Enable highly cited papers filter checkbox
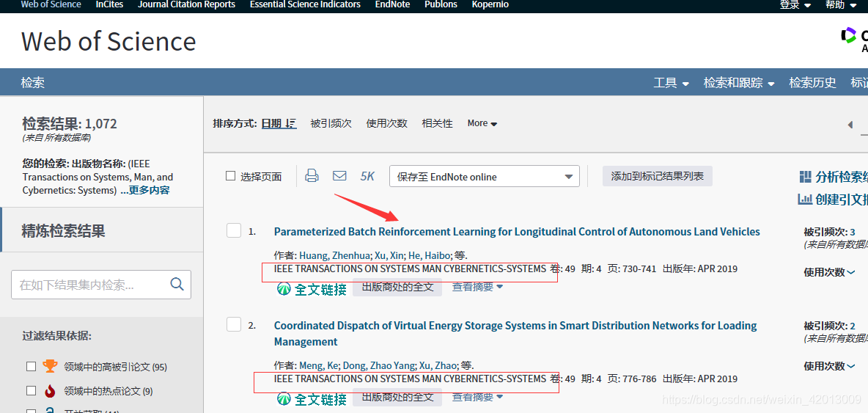 32,367
